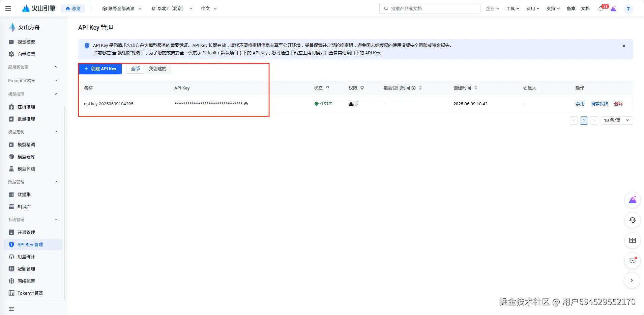The height and width of the screenshot is (315, 644).
Task: Open the feedback message floating icon
Action: click(x=632, y=260)
